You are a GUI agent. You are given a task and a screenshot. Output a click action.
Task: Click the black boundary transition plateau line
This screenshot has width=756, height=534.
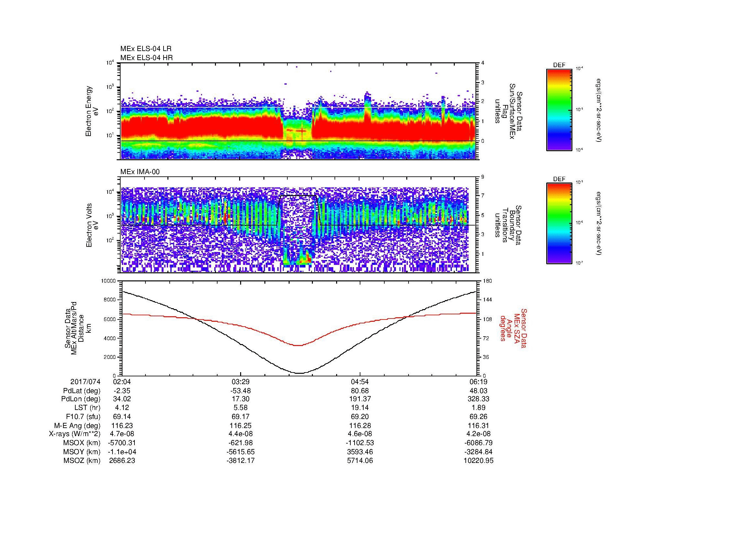(x=298, y=196)
